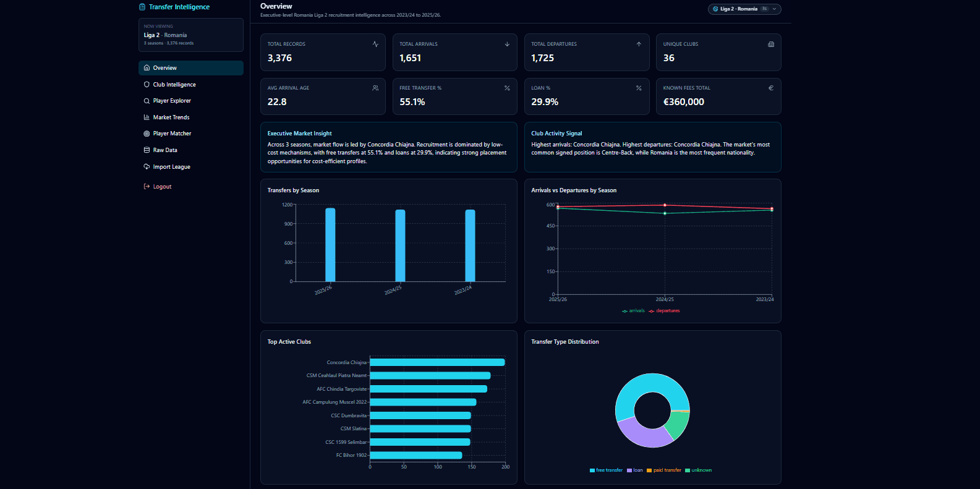This screenshot has width=980, height=489.
Task: Click the 2023/24 bar in Transfers by Season
Action: tap(470, 245)
